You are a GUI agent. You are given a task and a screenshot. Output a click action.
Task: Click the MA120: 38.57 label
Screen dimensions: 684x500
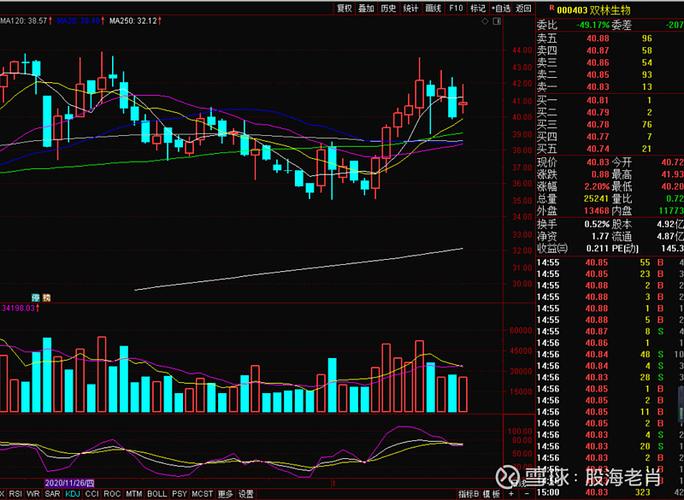[x=26, y=21]
